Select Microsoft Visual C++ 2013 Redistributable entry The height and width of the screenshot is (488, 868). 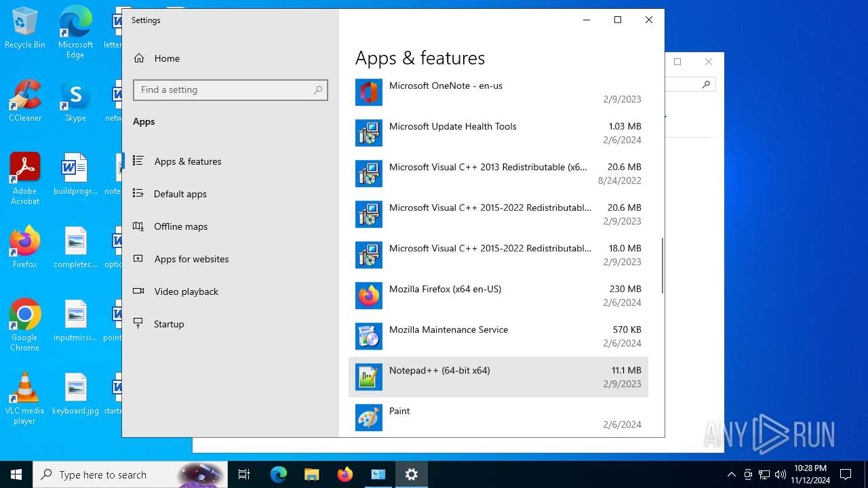tap(498, 174)
